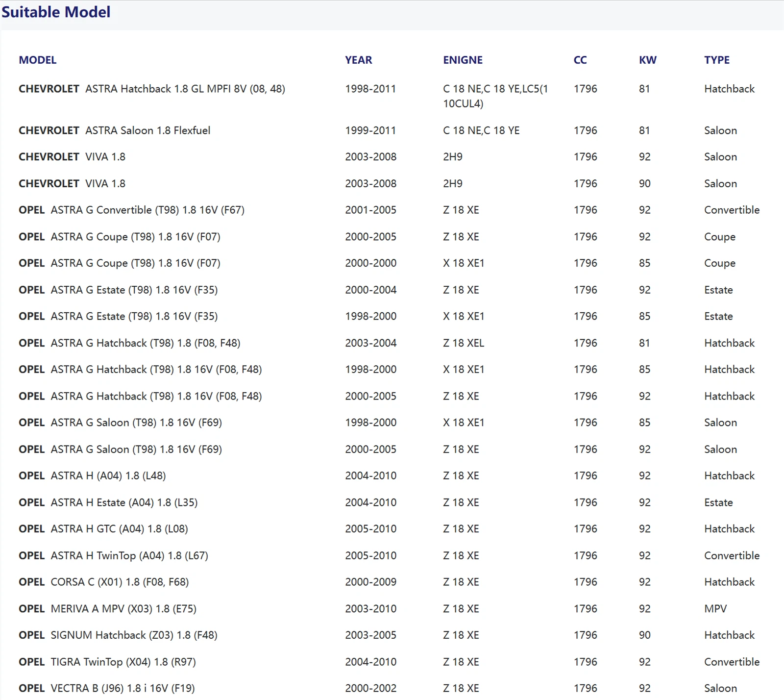Click year 2004-2010 in ASTRA H (A04) L48 row
The image size is (784, 700).
[x=370, y=475]
